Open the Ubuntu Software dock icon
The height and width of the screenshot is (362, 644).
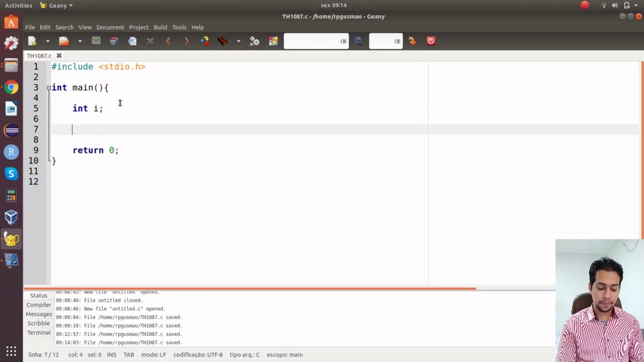(x=11, y=22)
